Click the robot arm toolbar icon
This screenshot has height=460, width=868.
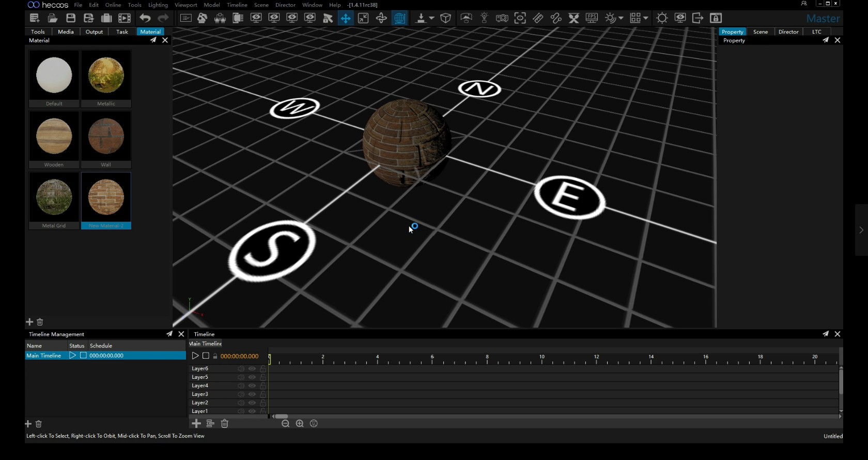click(x=203, y=18)
